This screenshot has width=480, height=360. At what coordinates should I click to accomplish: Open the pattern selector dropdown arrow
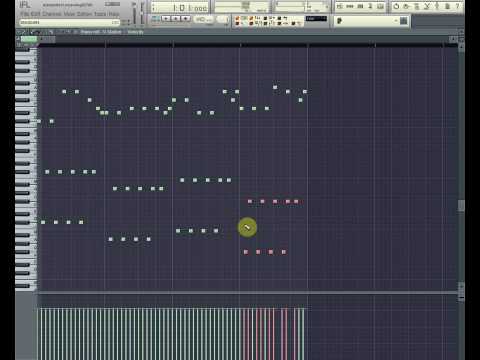(x=396, y=21)
